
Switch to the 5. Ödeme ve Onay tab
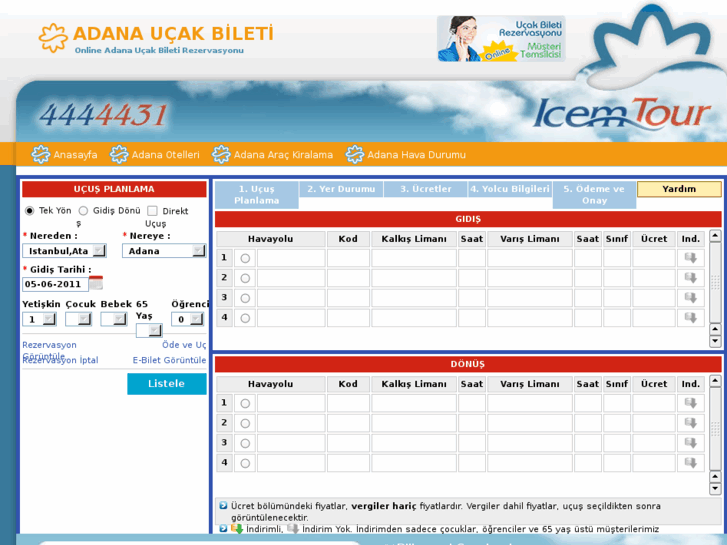(594, 195)
